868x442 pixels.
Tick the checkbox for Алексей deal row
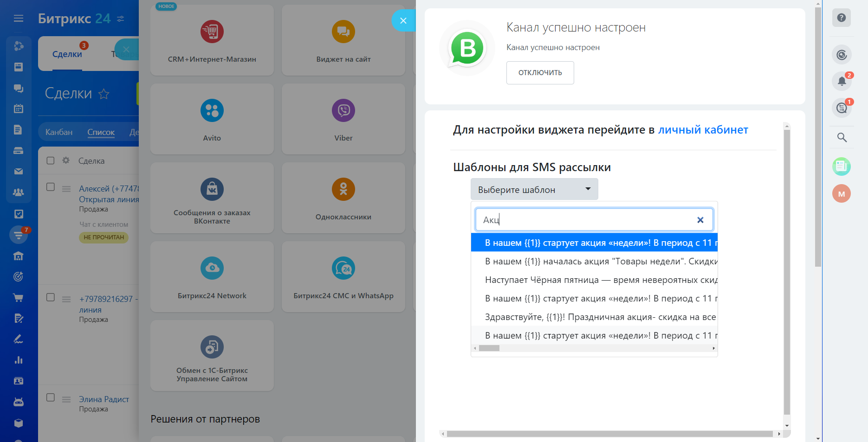click(x=51, y=187)
